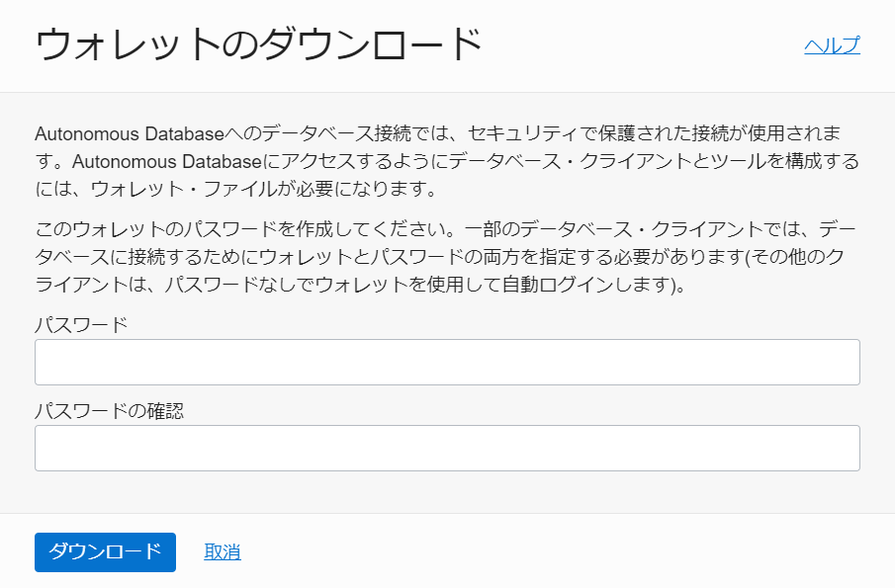Screen dimensions: 895x588
Task: Open the ヘルプ help link
Action: pyautogui.click(x=832, y=45)
